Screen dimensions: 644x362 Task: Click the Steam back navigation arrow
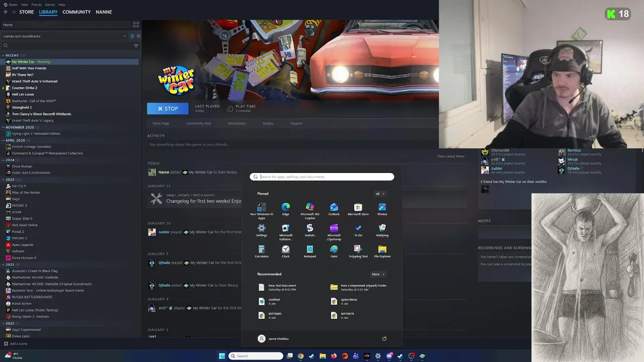(x=5, y=12)
